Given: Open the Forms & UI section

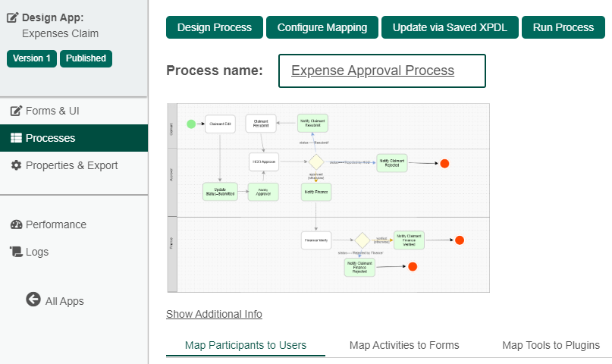Looking at the screenshot, I should 52,111.
